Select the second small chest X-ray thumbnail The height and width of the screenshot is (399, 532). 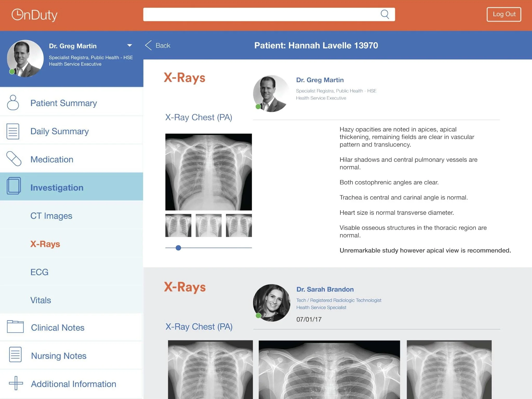208,225
